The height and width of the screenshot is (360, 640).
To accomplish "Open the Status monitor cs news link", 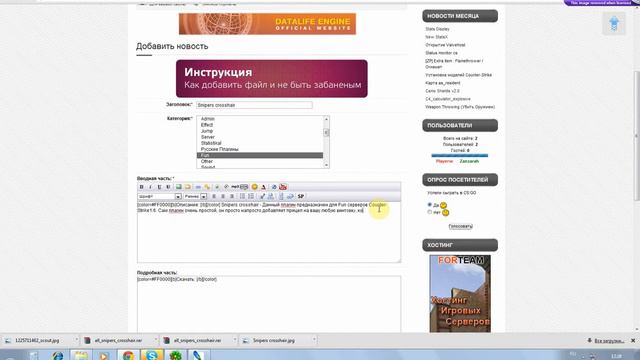I will pyautogui.click(x=441, y=53).
